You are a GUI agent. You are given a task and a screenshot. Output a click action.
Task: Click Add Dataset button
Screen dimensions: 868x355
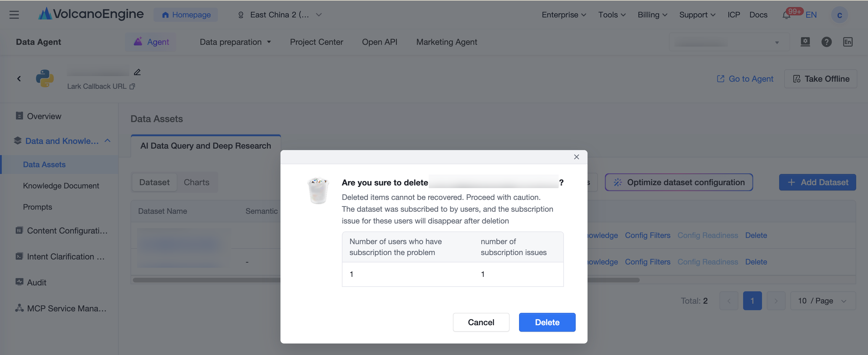[817, 182]
